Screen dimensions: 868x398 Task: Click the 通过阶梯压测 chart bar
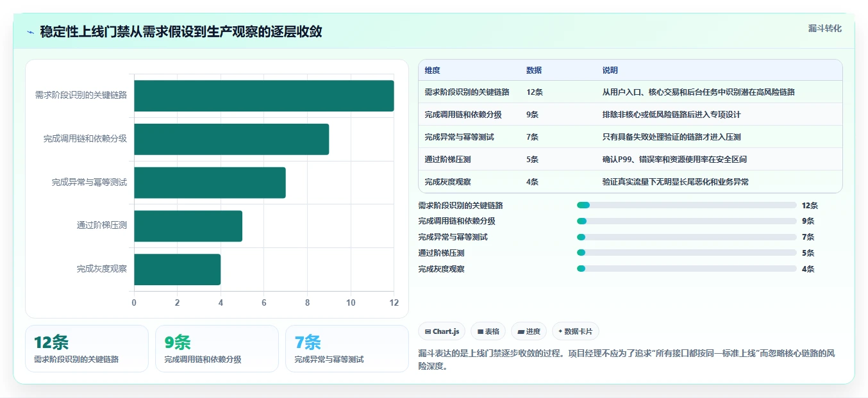click(x=188, y=226)
